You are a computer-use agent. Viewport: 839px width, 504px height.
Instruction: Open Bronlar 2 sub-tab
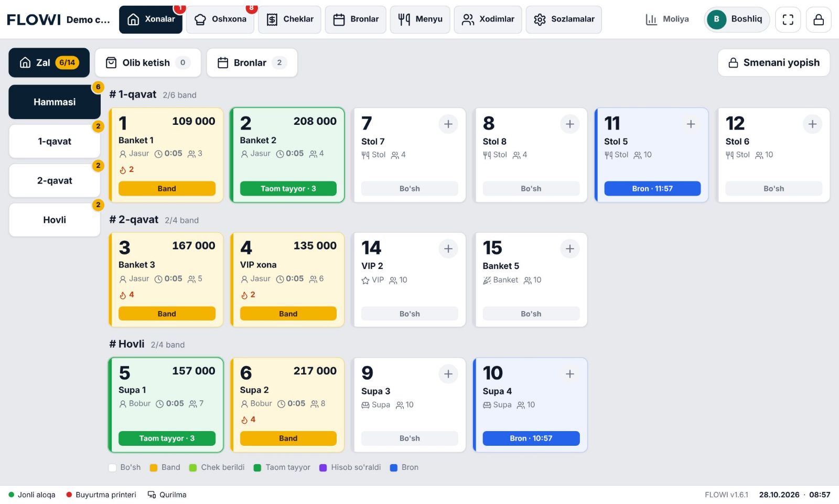point(252,63)
